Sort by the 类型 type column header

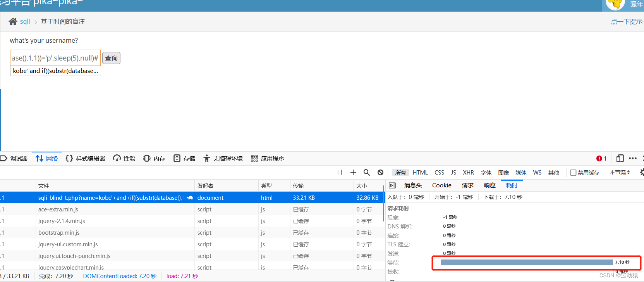coord(274,186)
